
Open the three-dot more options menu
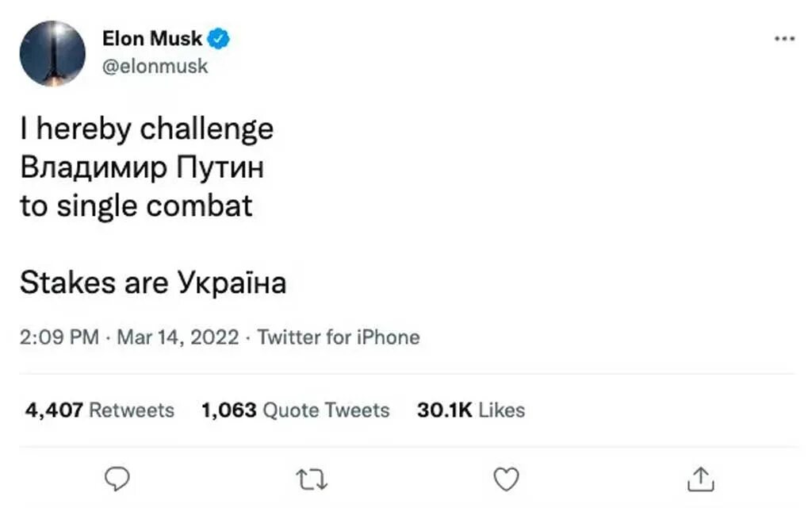coord(783,38)
